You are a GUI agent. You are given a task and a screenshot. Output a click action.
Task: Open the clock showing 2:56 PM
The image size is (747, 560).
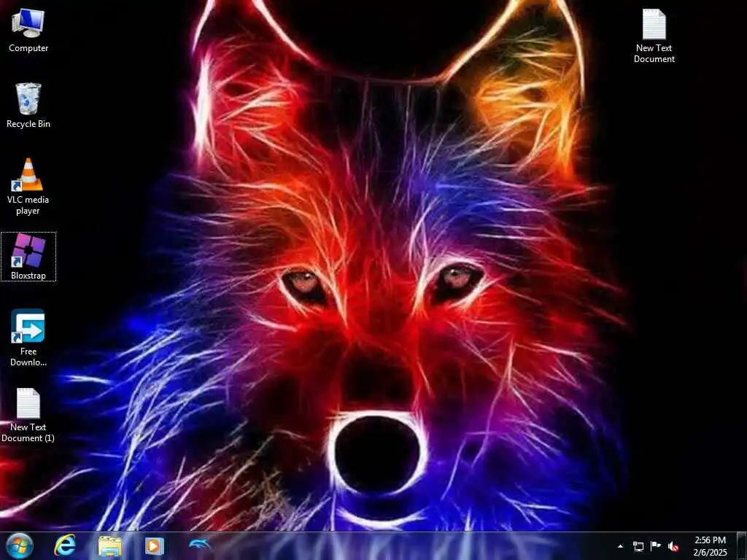click(x=711, y=546)
